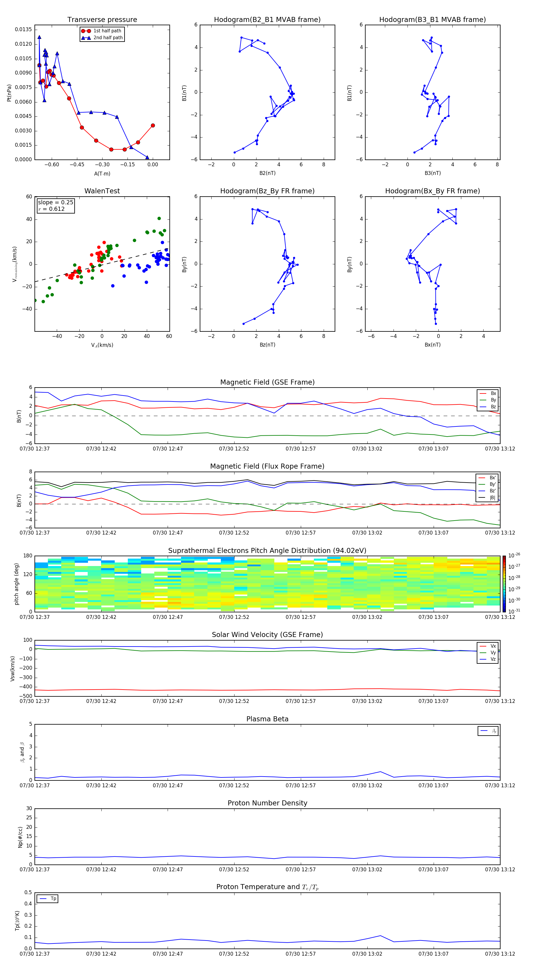Click the 'A(T·m)' x-axis label
The height and width of the screenshot is (980, 535).
102,174
